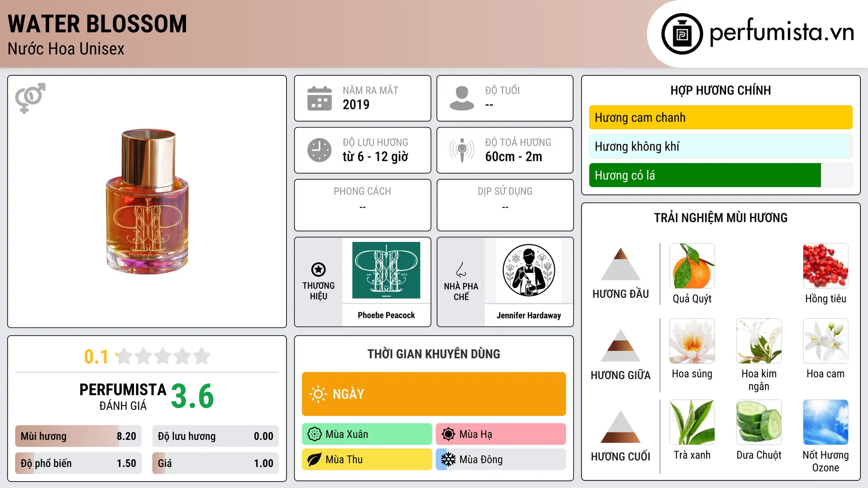Select the Nốt Hương Ozone note image

coord(826,422)
